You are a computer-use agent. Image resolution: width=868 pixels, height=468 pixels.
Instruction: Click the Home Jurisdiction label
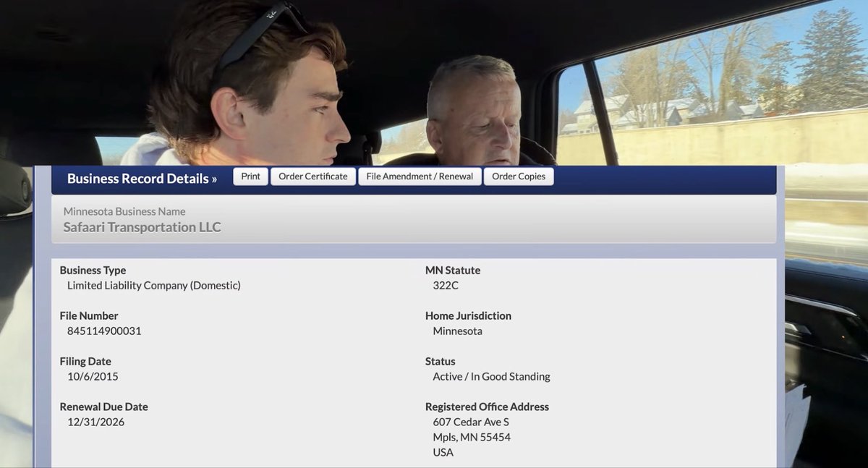pos(468,315)
